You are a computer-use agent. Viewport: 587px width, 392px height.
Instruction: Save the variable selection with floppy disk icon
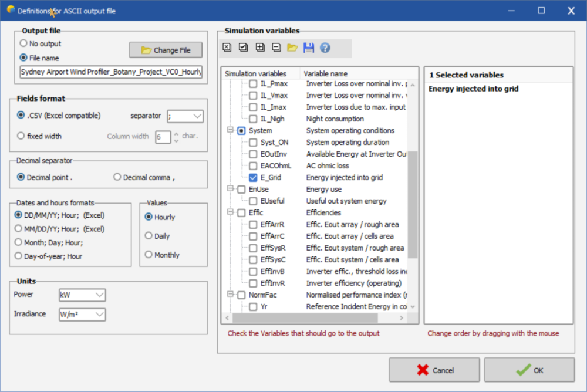(308, 48)
